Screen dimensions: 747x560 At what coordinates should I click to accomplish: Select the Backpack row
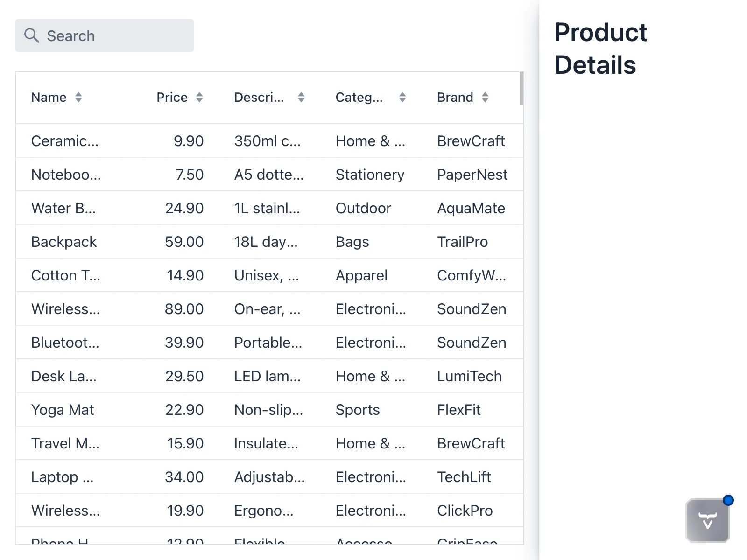click(64, 242)
